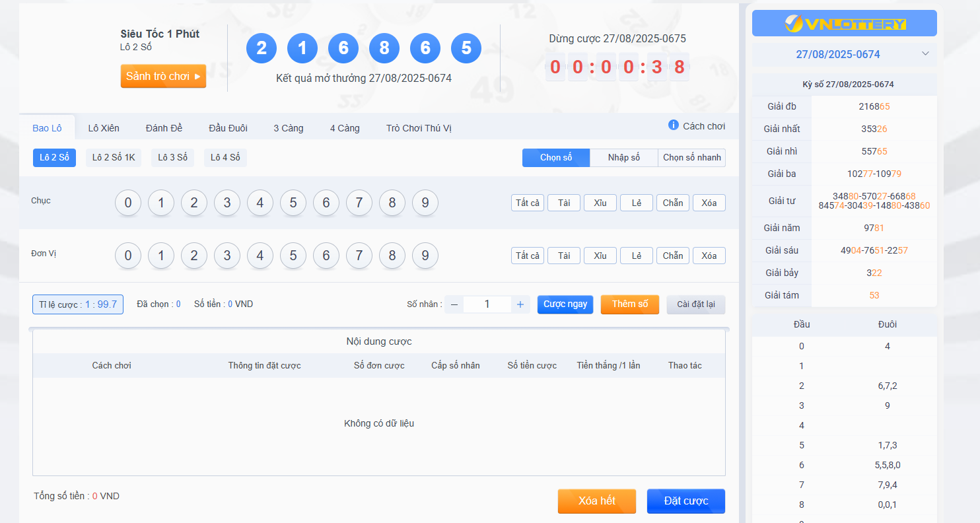The image size is (980, 523).
Task: Select number 0 in the Đơn Vị row
Action: coord(128,256)
